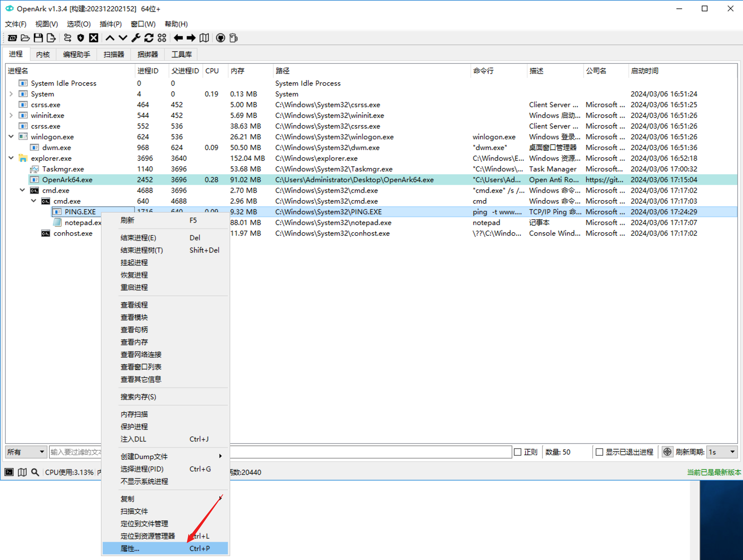743x560 pixels.
Task: Click the refresh arrows toolbar icon
Action: 149,38
